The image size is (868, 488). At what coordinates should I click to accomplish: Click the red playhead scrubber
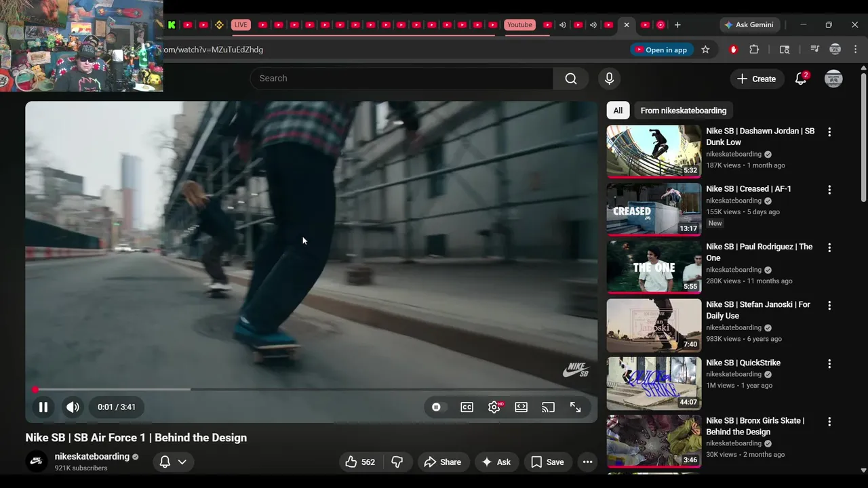click(x=35, y=390)
